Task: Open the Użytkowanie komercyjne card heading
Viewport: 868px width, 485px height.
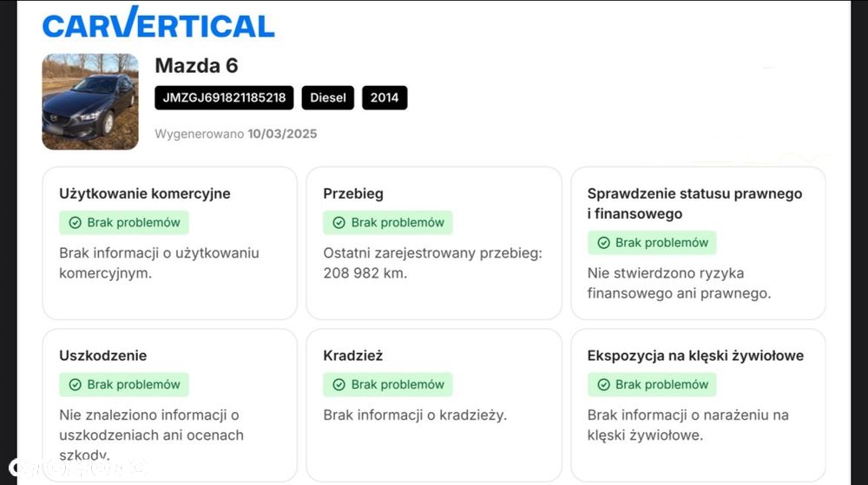Action: [145, 193]
